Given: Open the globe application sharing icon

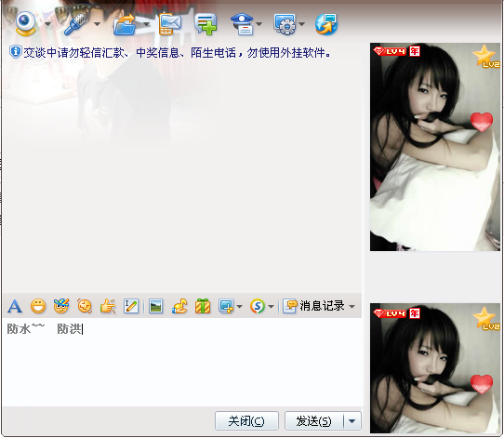Looking at the screenshot, I should tap(326, 24).
